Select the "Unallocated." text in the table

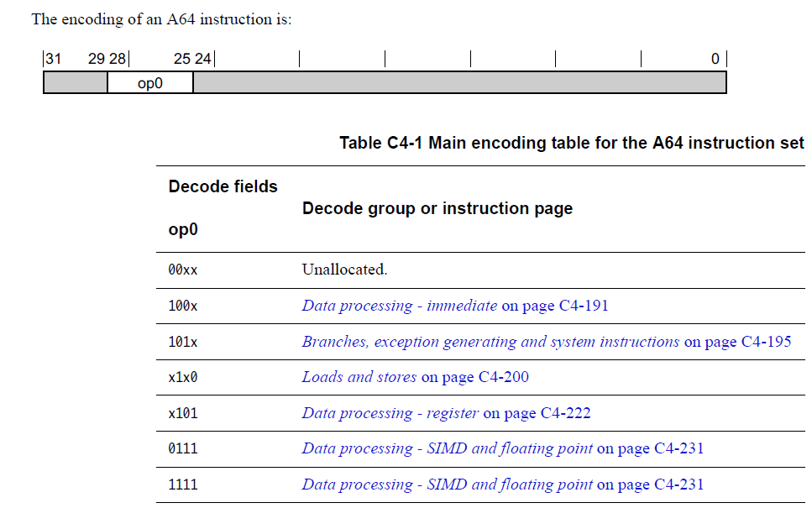point(344,270)
